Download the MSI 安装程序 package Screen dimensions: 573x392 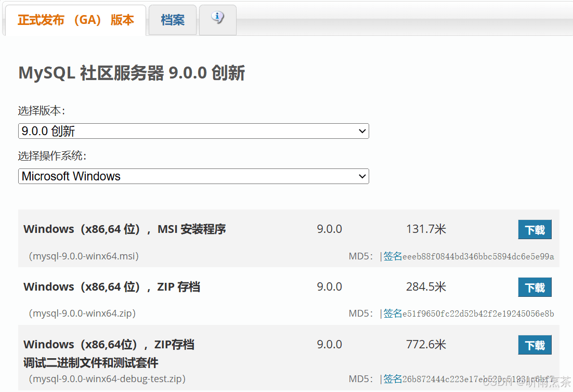pos(535,229)
